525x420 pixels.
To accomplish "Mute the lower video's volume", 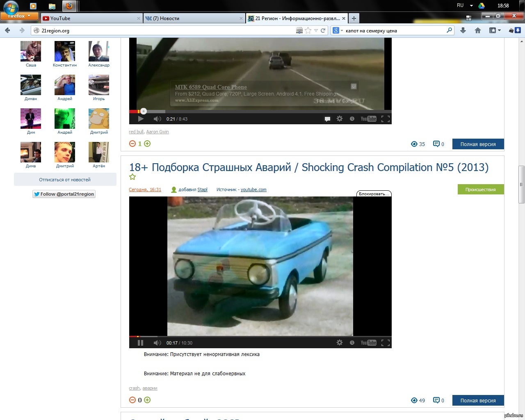I will click(157, 343).
